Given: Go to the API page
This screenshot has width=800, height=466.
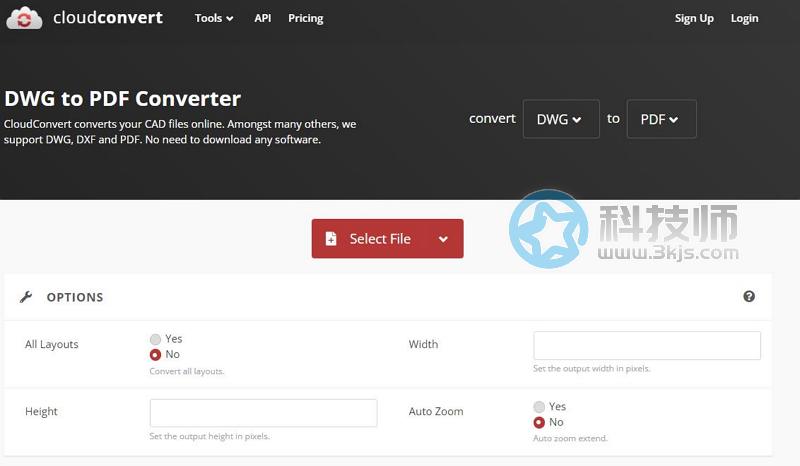Looking at the screenshot, I should (x=263, y=18).
